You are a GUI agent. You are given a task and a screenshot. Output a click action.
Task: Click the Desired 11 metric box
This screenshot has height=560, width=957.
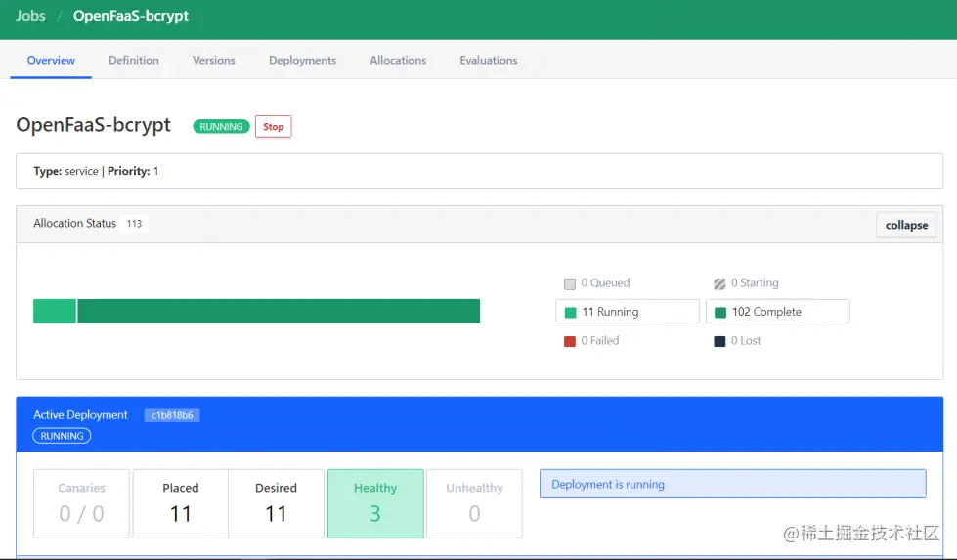coord(276,503)
